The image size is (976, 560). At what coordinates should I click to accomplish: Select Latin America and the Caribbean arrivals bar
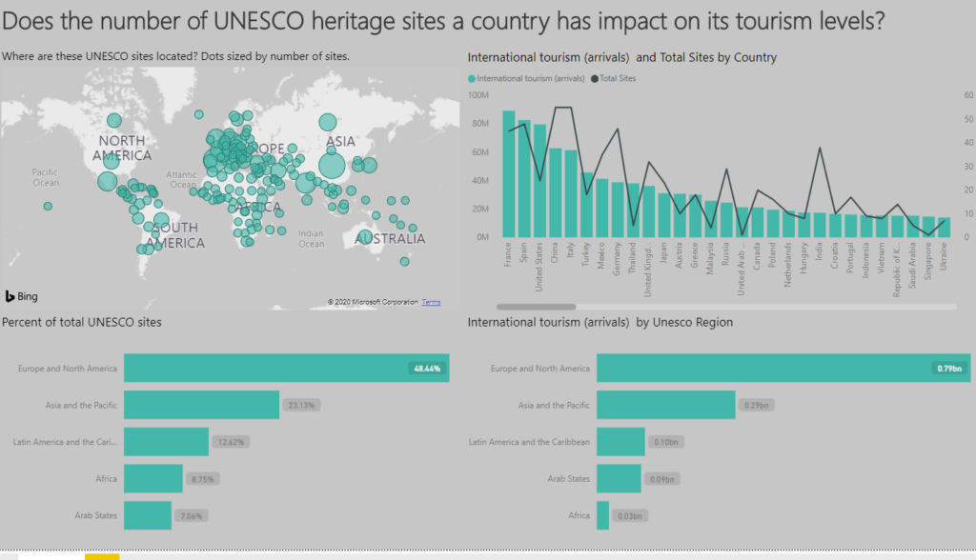click(x=620, y=442)
